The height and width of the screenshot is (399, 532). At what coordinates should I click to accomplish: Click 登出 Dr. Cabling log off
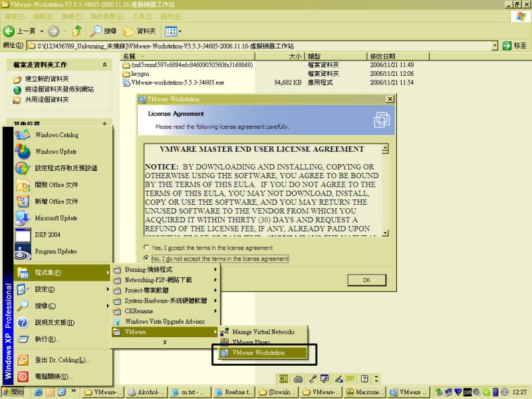tap(63, 360)
